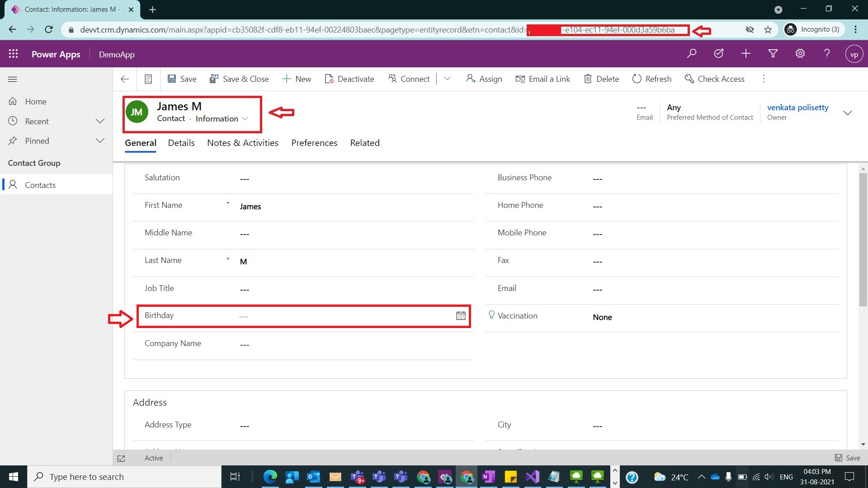Click the Birthday calendar picker icon
The height and width of the screenshot is (488, 868).
pyautogui.click(x=460, y=316)
